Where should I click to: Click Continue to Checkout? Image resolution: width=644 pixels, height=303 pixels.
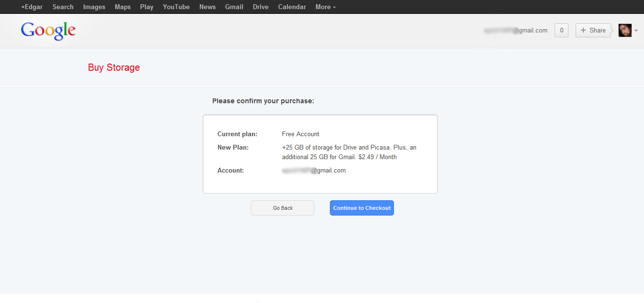(x=361, y=207)
